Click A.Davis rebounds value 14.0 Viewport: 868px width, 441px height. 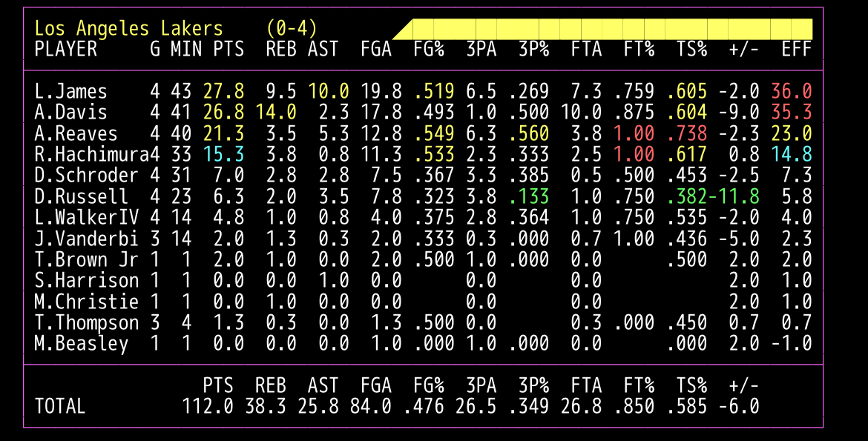click(x=276, y=112)
